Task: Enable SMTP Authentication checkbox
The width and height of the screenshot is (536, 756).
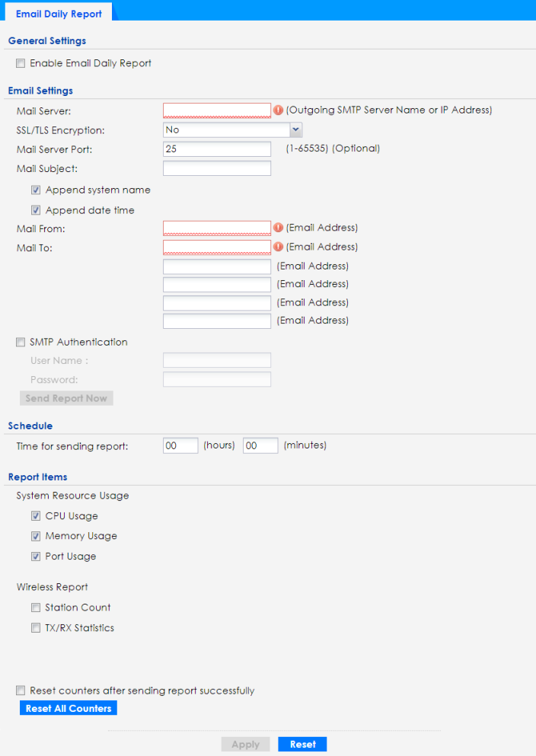Action: click(x=21, y=343)
